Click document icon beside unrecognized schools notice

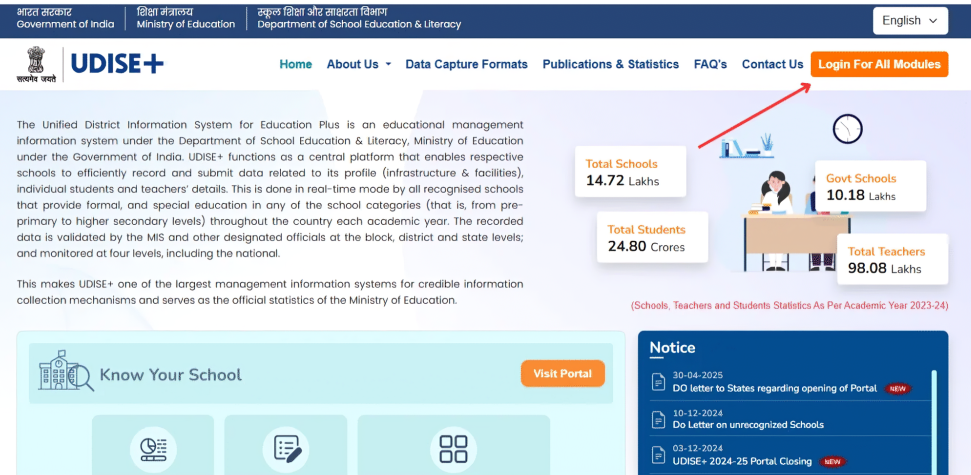point(658,419)
